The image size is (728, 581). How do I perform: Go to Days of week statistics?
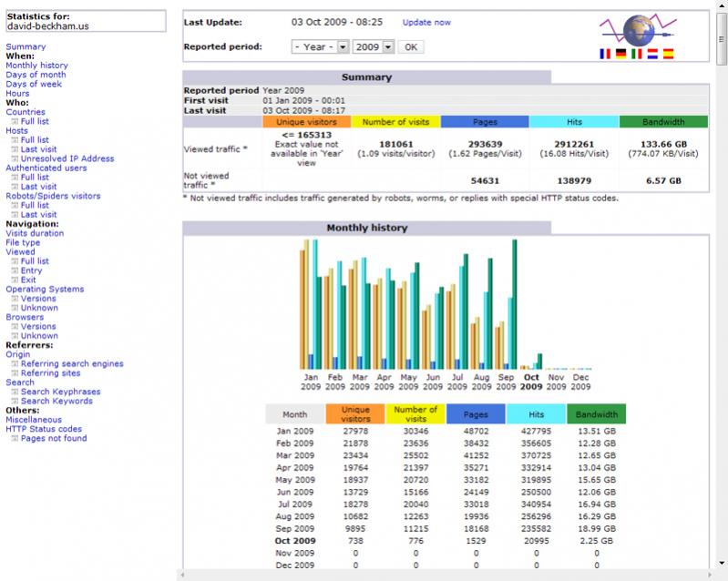pyautogui.click(x=34, y=85)
